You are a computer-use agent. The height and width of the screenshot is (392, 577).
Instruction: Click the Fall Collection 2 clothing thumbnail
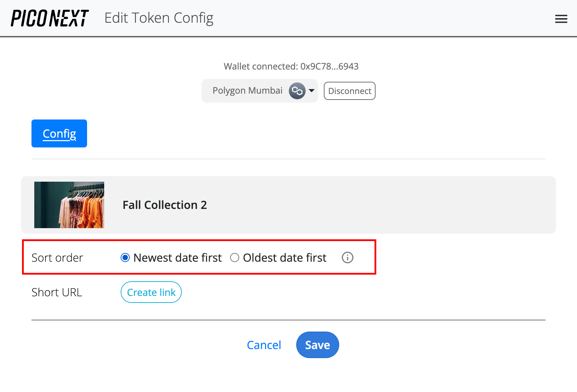[69, 205]
